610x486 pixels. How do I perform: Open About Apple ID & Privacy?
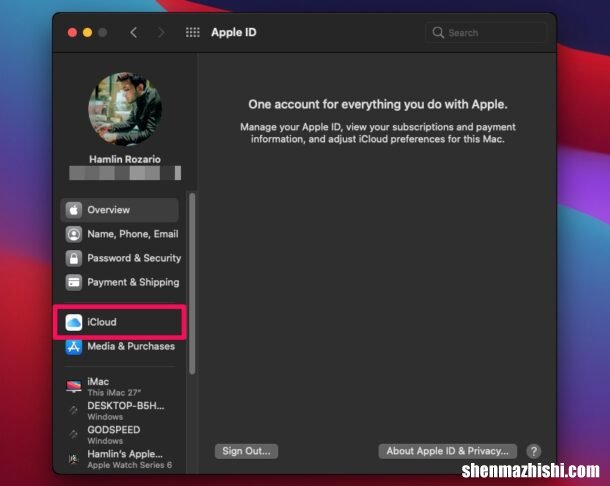click(x=447, y=451)
